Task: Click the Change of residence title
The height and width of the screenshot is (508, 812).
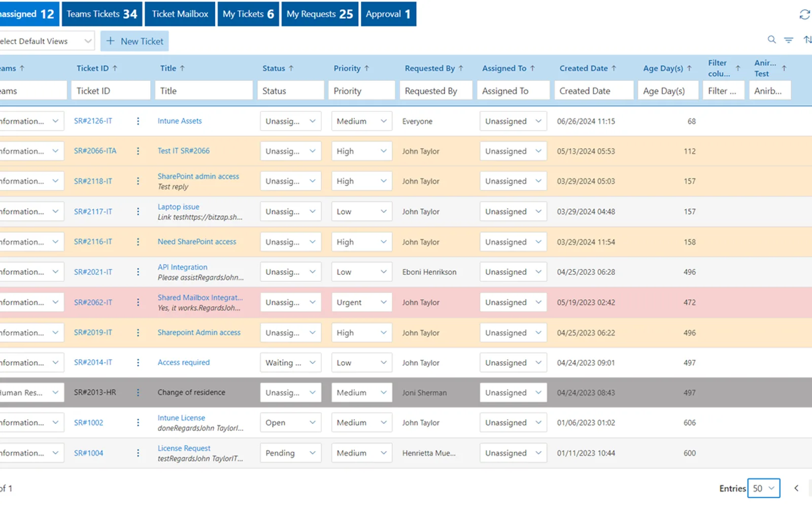Action: [191, 392]
